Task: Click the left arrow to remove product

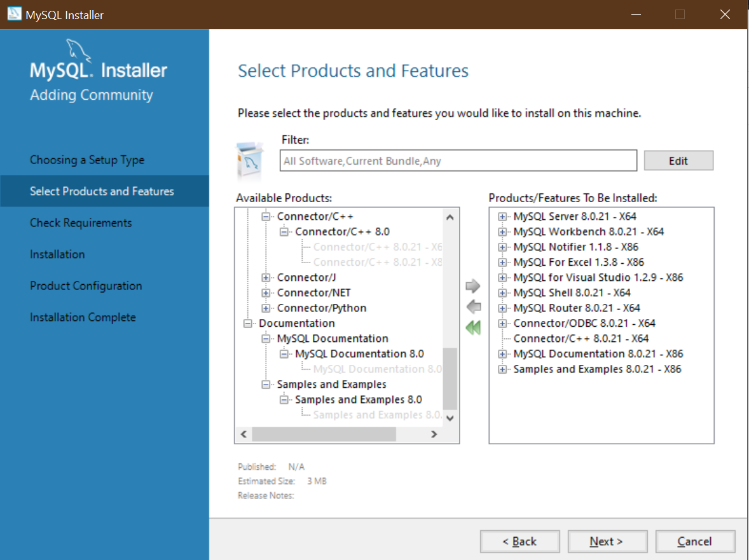Action: tap(473, 306)
